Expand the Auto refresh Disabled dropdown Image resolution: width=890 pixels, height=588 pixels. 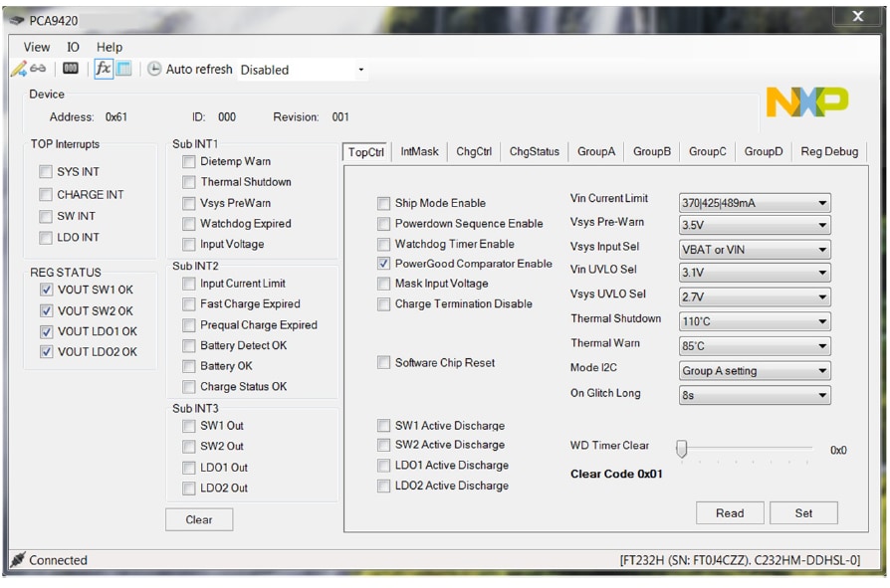[x=303, y=70]
